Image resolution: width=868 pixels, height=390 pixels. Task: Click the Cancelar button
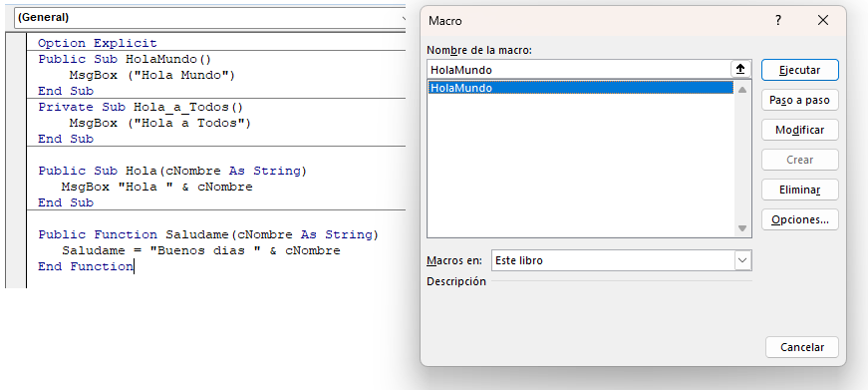click(802, 347)
